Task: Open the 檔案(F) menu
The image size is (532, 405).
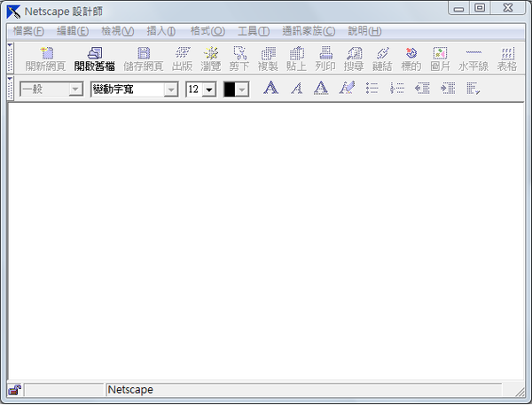Action: pyautogui.click(x=28, y=31)
